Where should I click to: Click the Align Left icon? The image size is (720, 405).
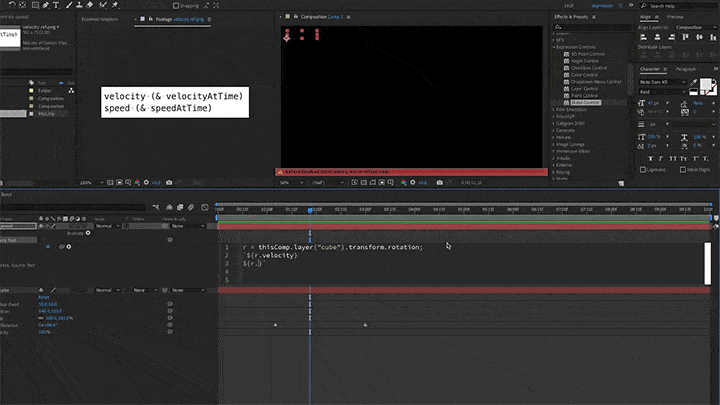pos(644,37)
